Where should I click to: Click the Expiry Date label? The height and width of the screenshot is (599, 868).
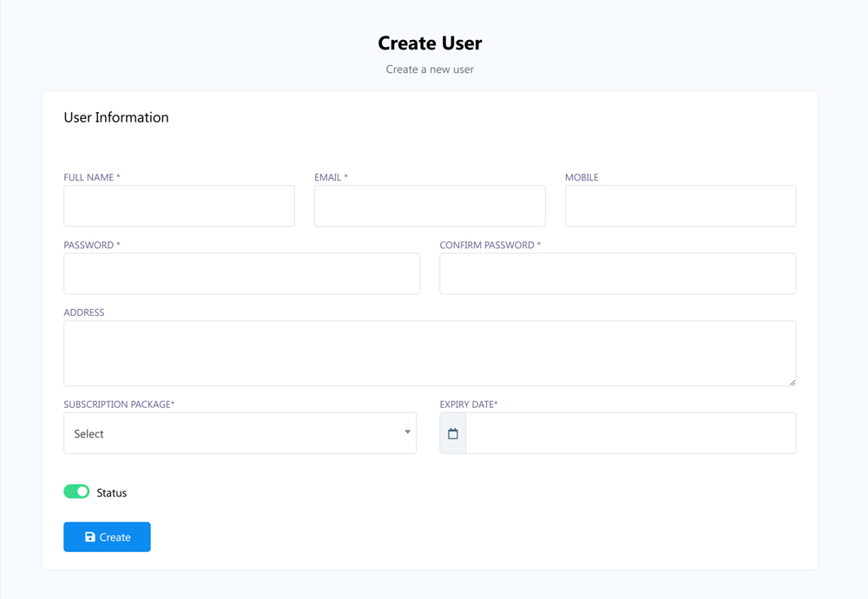469,405
